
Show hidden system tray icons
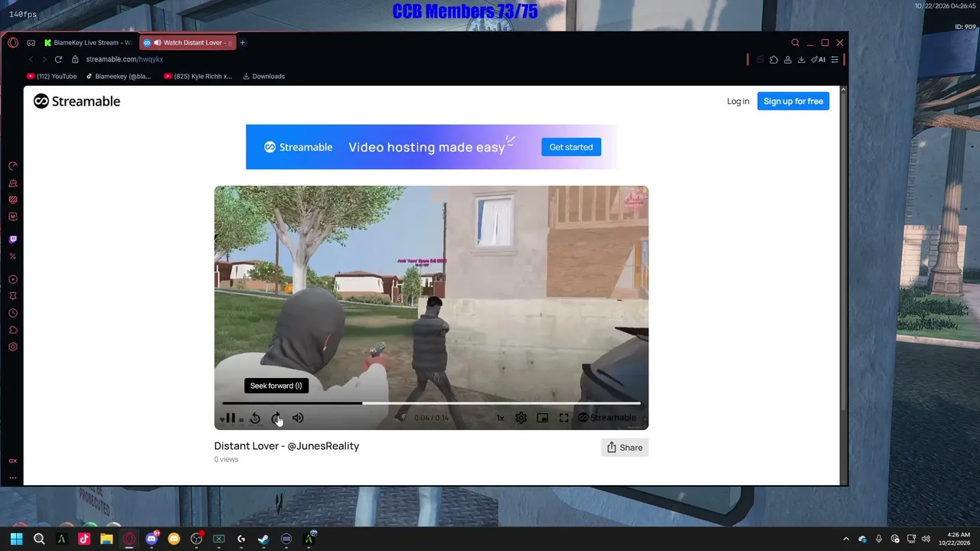(x=846, y=539)
